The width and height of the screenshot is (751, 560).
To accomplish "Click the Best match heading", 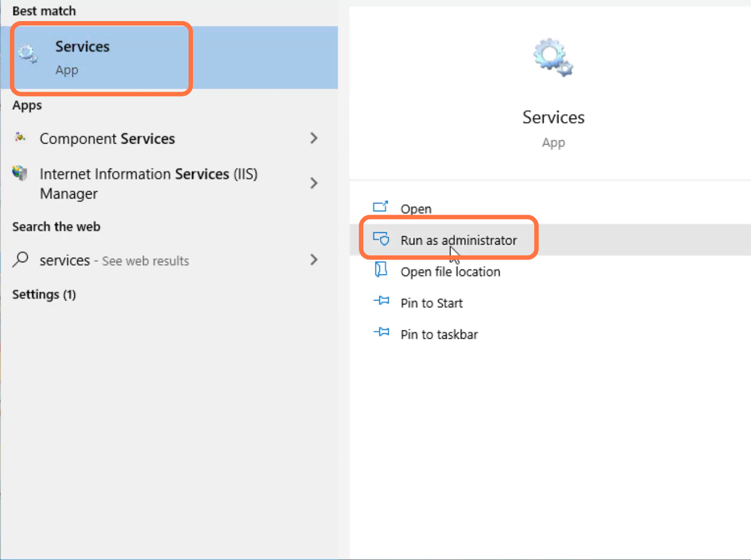I will pyautogui.click(x=44, y=11).
